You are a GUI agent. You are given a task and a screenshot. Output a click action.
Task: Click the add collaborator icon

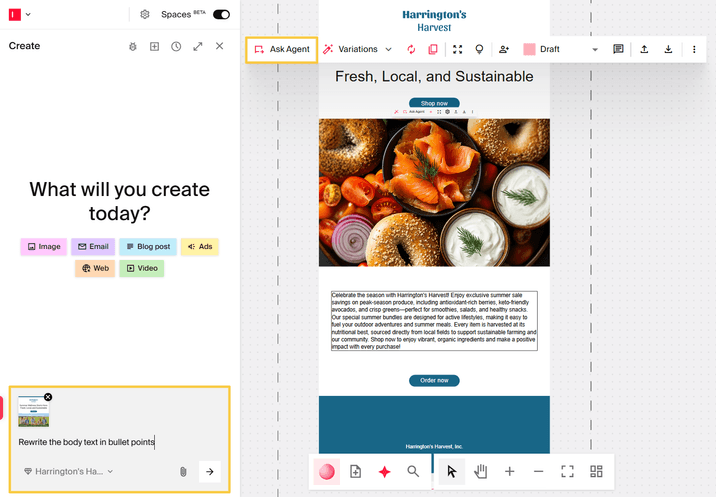click(504, 49)
